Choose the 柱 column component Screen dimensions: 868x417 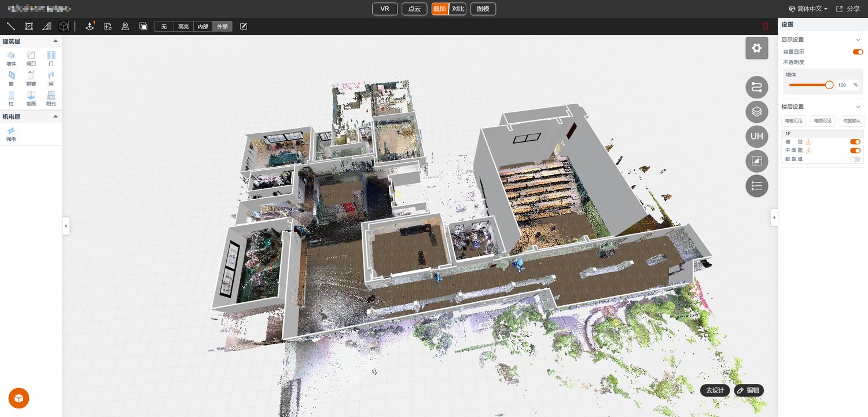[11, 98]
